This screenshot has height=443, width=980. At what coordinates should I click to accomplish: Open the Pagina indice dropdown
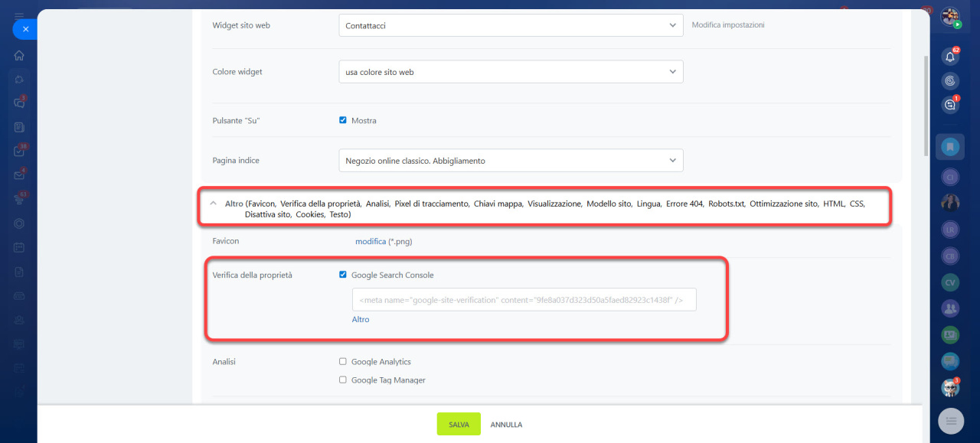point(511,161)
